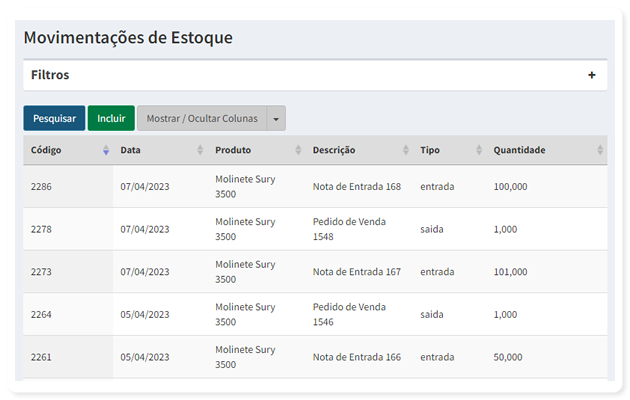Sort by the Data column sort arrows
The height and width of the screenshot is (400, 630).
(x=200, y=150)
